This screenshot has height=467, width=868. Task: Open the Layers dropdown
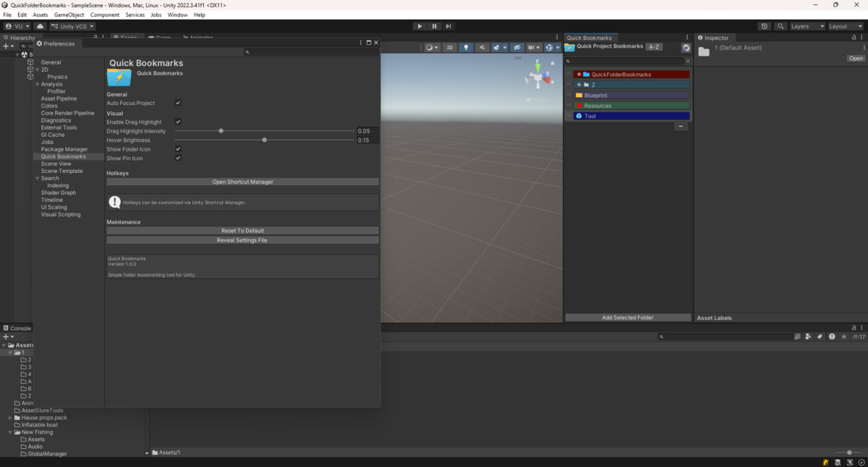tap(807, 26)
